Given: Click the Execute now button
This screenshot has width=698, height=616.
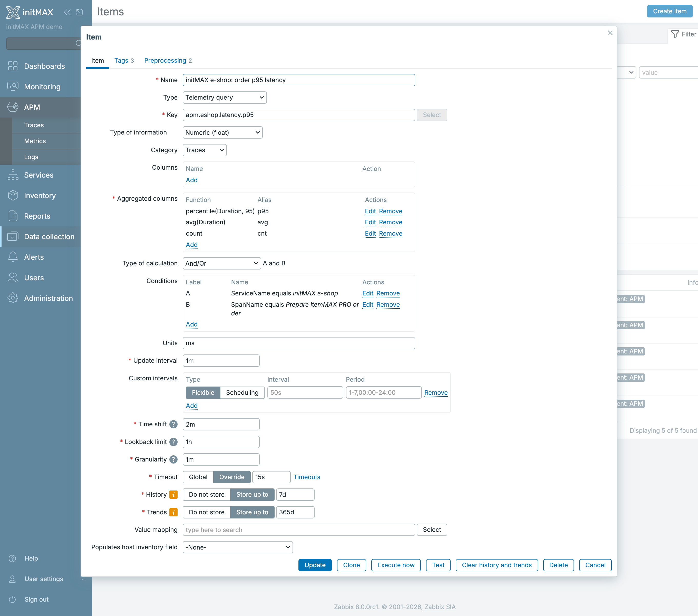Looking at the screenshot, I should point(396,565).
